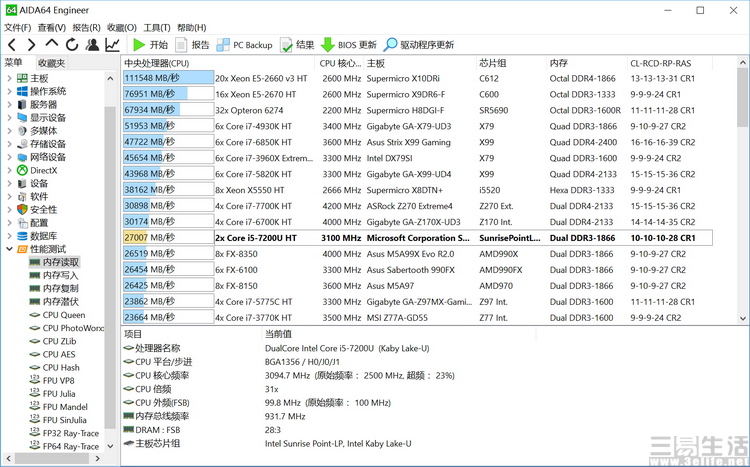Sort by 内存 column header

coord(586,63)
